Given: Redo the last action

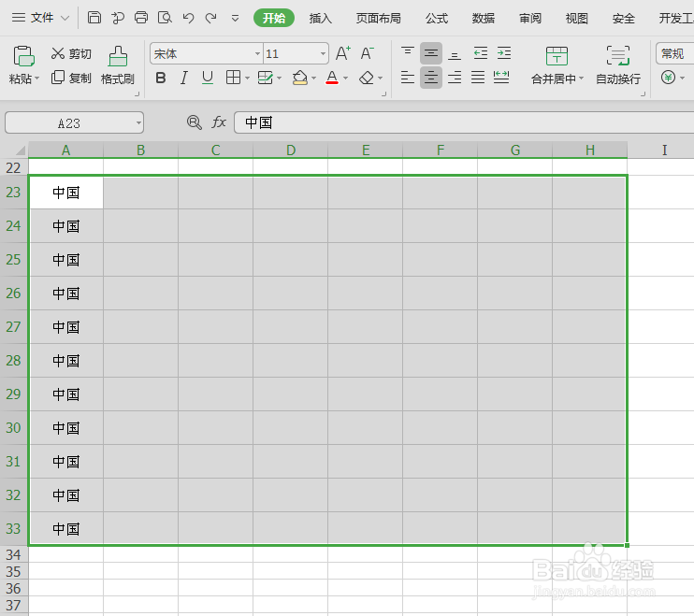Looking at the screenshot, I should (211, 18).
